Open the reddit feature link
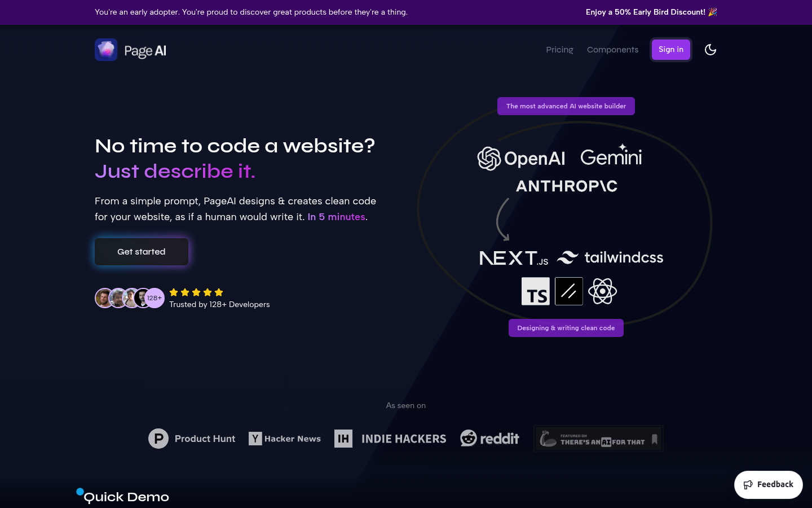 point(489,439)
